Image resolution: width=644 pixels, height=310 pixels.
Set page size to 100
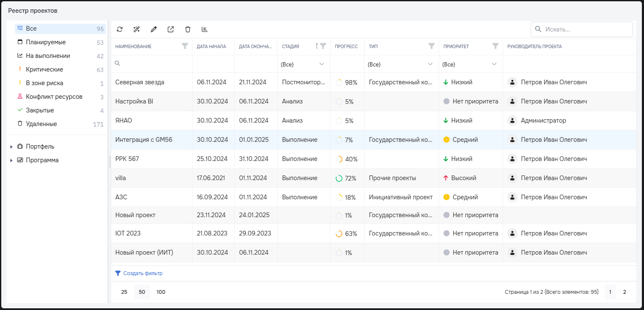[x=161, y=292]
